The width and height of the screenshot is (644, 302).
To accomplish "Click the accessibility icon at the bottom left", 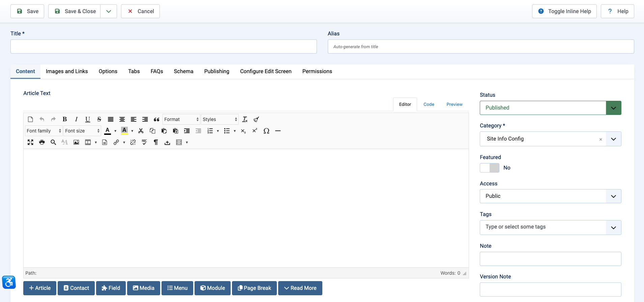I will click(x=9, y=282).
